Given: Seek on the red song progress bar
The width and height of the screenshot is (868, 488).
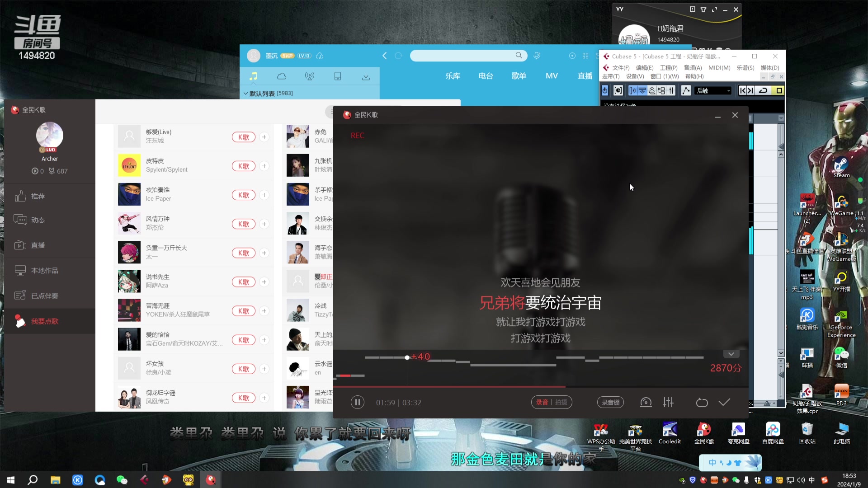Looking at the screenshot, I should [540, 386].
